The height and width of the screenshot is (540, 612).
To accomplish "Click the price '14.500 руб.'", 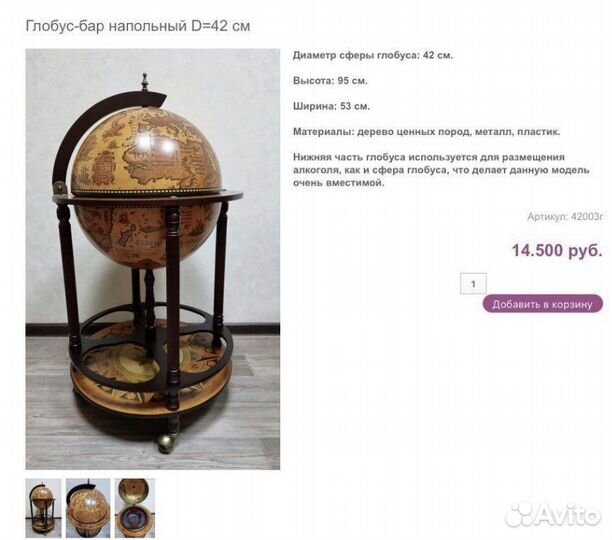I will pos(557,250).
